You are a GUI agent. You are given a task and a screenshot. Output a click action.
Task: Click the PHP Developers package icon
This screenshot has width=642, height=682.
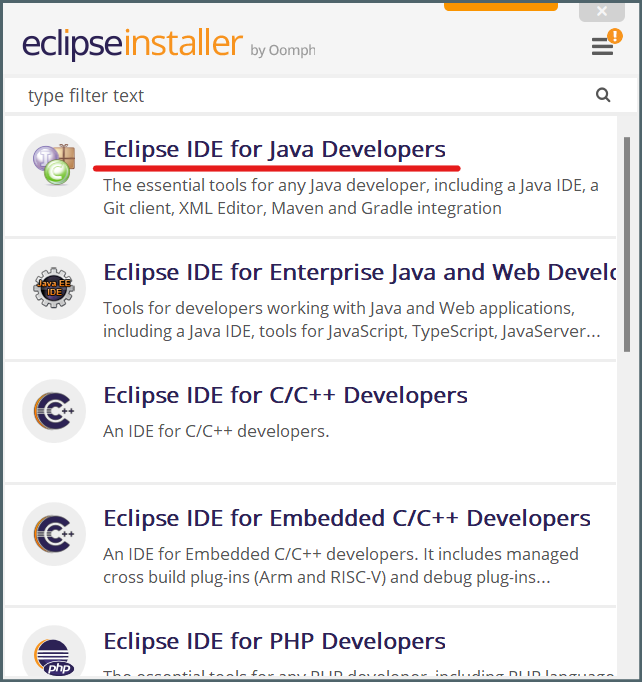click(54, 652)
